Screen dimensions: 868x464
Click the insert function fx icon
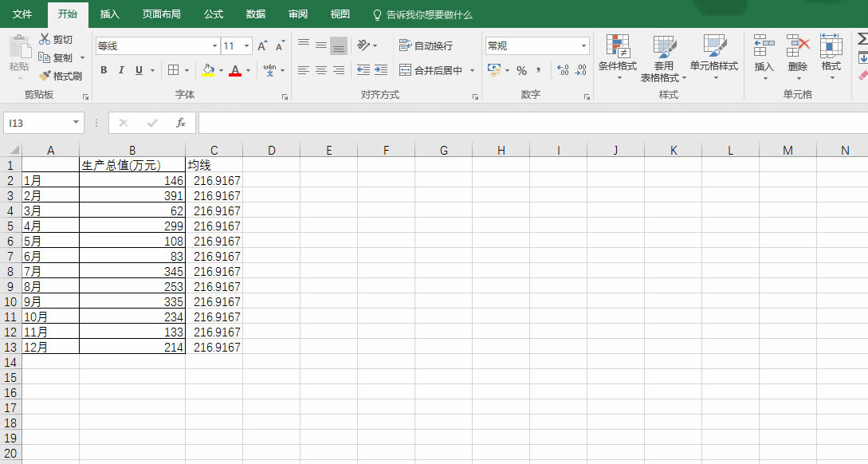[x=181, y=123]
